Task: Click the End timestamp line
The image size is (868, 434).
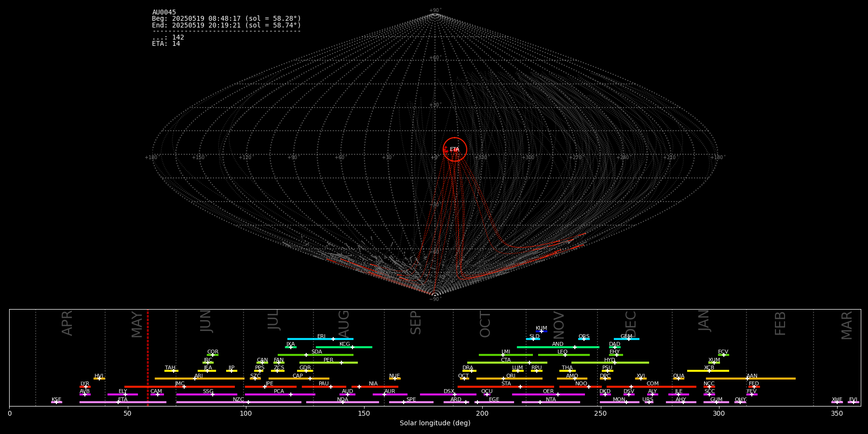Action: (226, 25)
